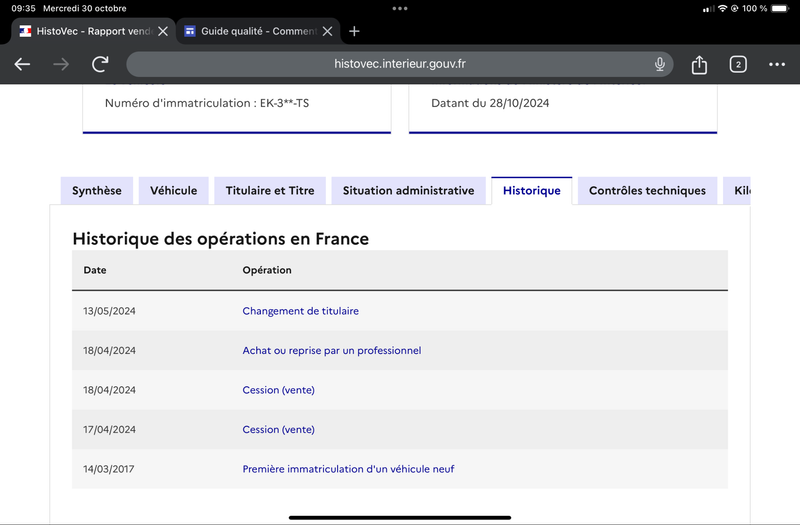
Task: Open the Contrôles techniques tab
Action: pos(647,191)
